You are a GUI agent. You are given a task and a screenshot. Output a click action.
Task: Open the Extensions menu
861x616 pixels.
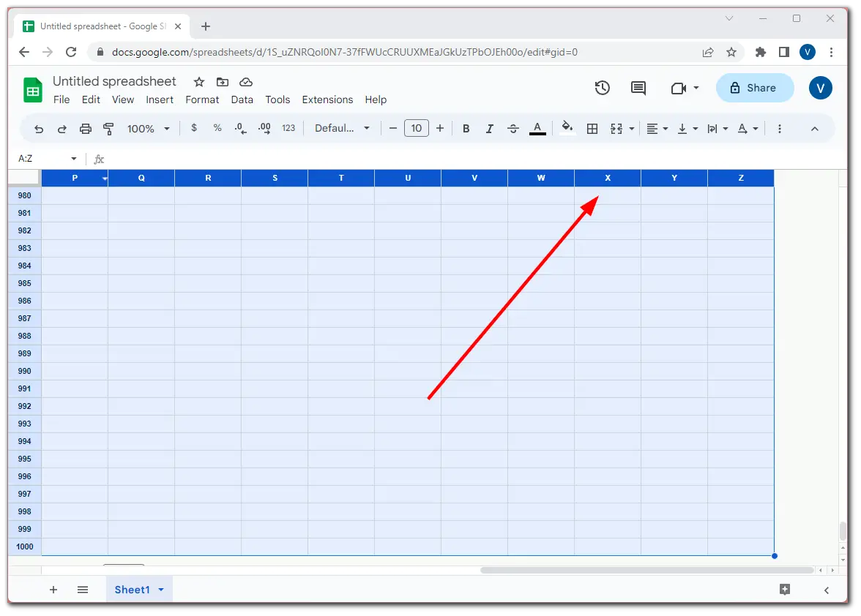[327, 99]
